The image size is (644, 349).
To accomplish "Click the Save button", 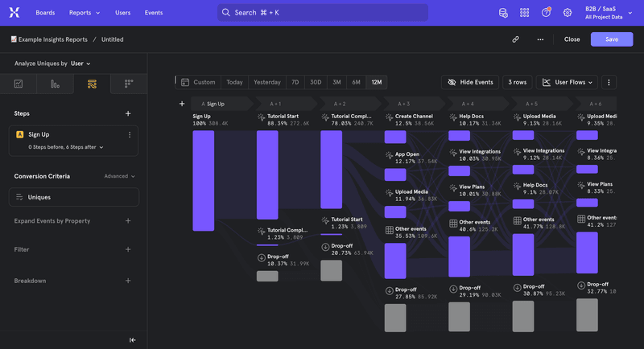I will pyautogui.click(x=611, y=39).
